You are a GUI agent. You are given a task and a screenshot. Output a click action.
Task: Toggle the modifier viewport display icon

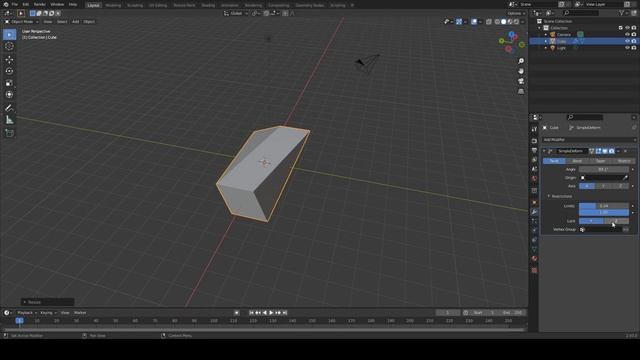[x=605, y=151]
